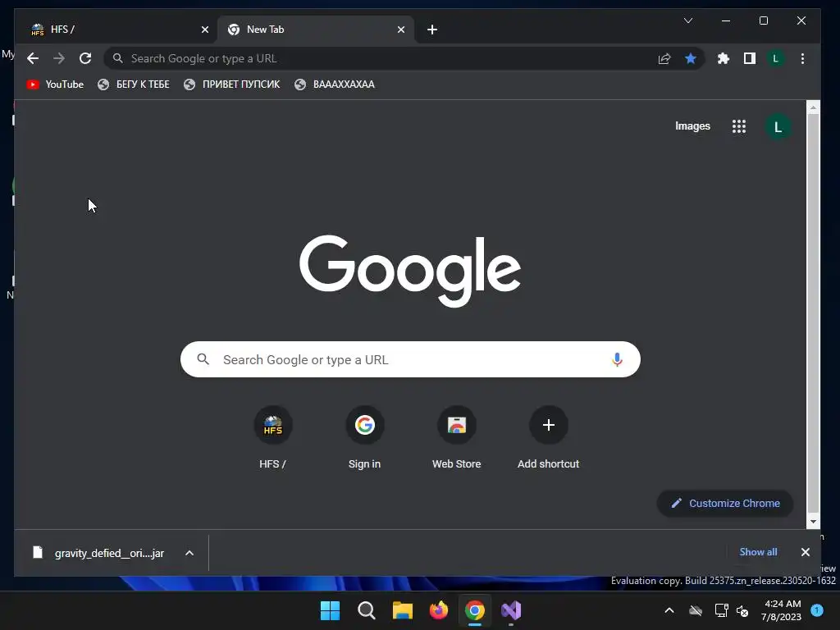Open Visual Studio from the taskbar
This screenshot has width=840, height=630.
point(511,610)
